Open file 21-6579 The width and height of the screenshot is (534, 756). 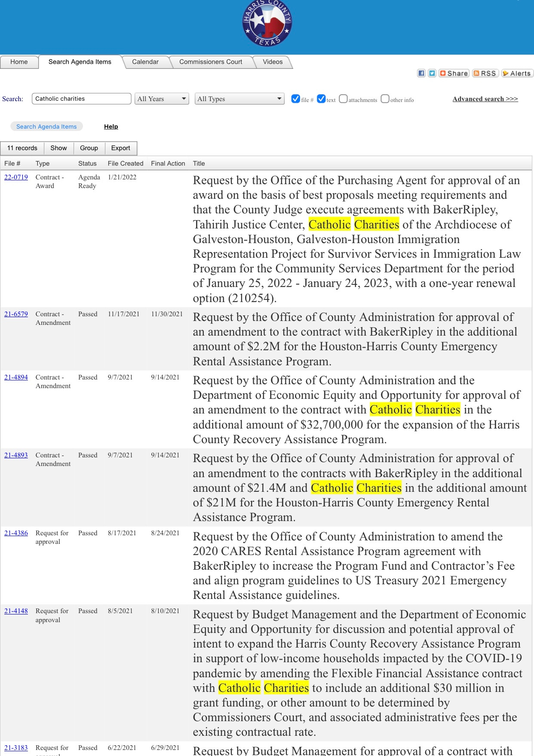coord(16,314)
